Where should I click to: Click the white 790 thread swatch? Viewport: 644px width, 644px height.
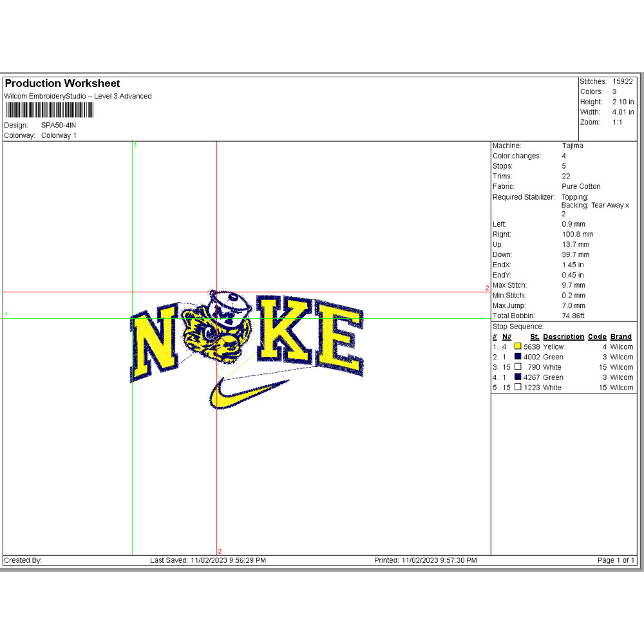(518, 367)
